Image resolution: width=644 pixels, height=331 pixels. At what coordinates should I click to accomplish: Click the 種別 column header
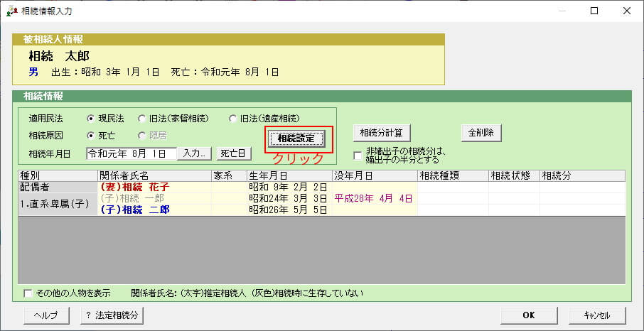(58, 175)
